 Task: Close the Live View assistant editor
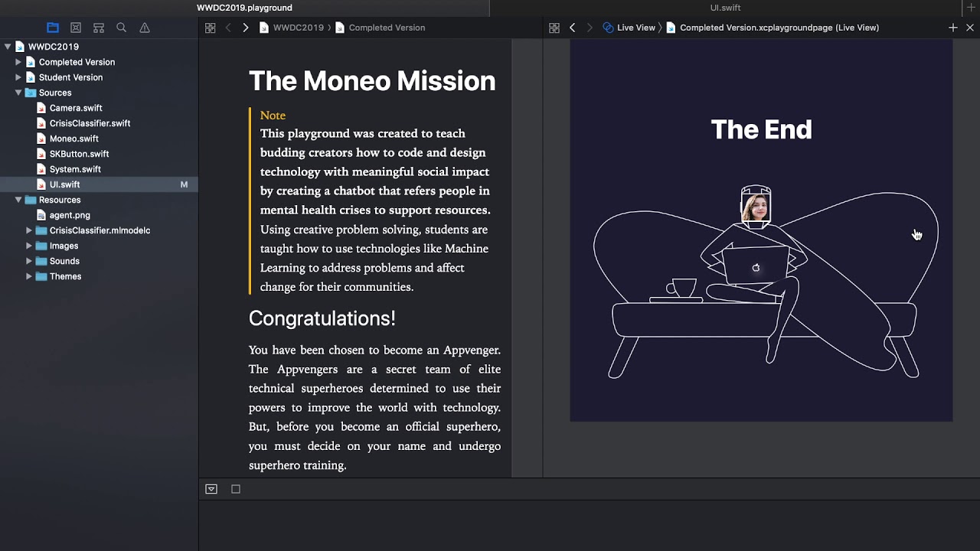point(970,28)
